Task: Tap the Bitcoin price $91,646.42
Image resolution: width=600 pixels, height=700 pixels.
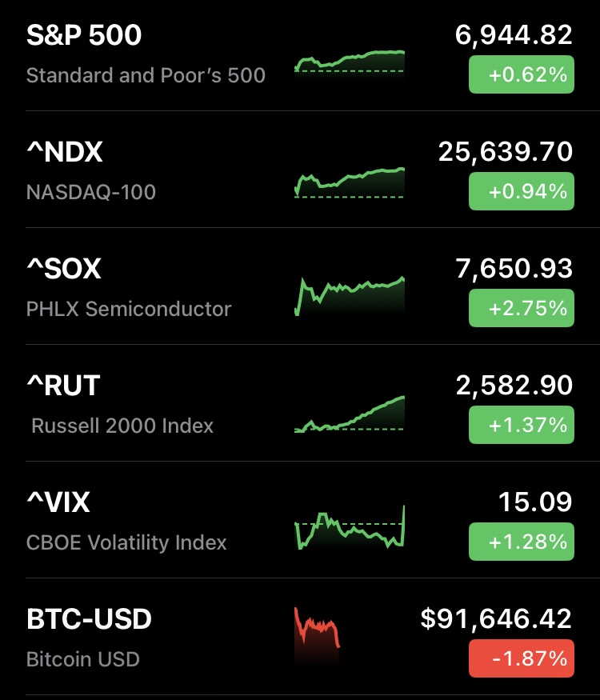Action: pyautogui.click(x=496, y=618)
